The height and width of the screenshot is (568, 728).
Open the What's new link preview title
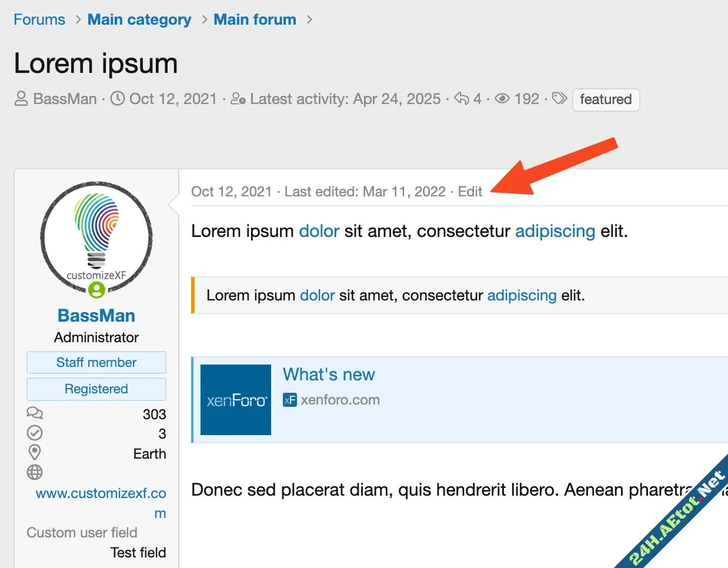329,375
